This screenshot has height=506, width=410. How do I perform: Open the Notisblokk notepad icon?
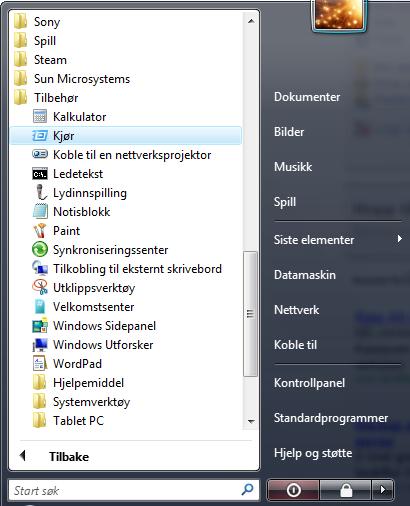click(x=40, y=211)
